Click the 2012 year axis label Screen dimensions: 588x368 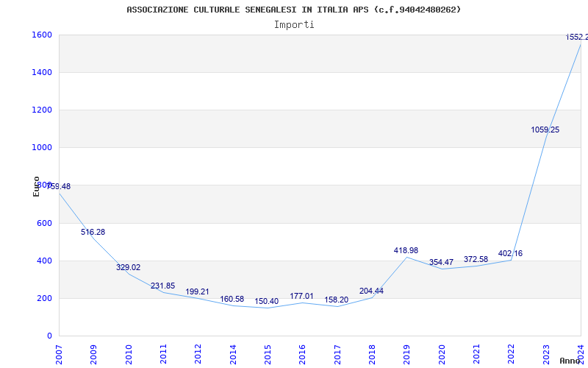click(198, 355)
